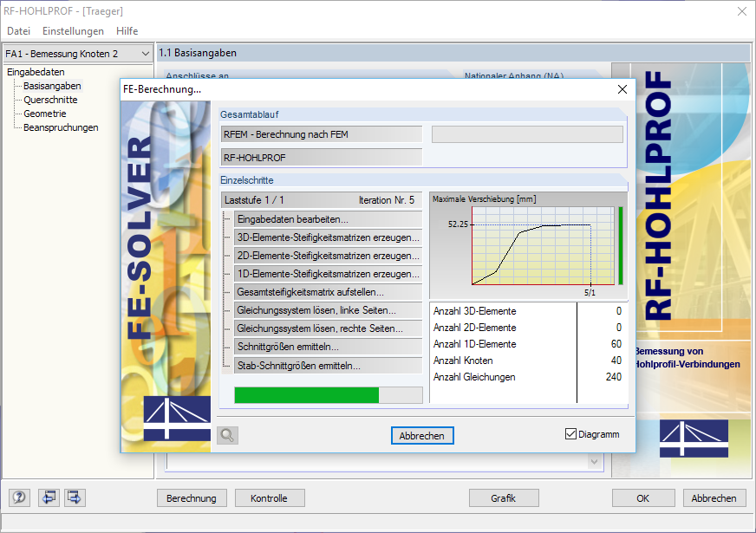Go to next table with right arrow icon

(x=75, y=497)
